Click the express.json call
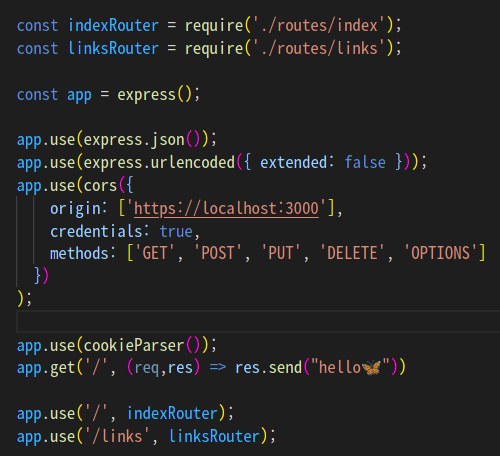Image resolution: width=500 pixels, height=456 pixels. 134,140
